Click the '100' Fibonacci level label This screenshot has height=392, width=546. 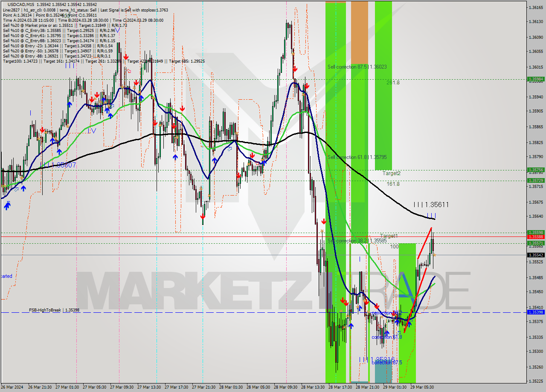395,247
